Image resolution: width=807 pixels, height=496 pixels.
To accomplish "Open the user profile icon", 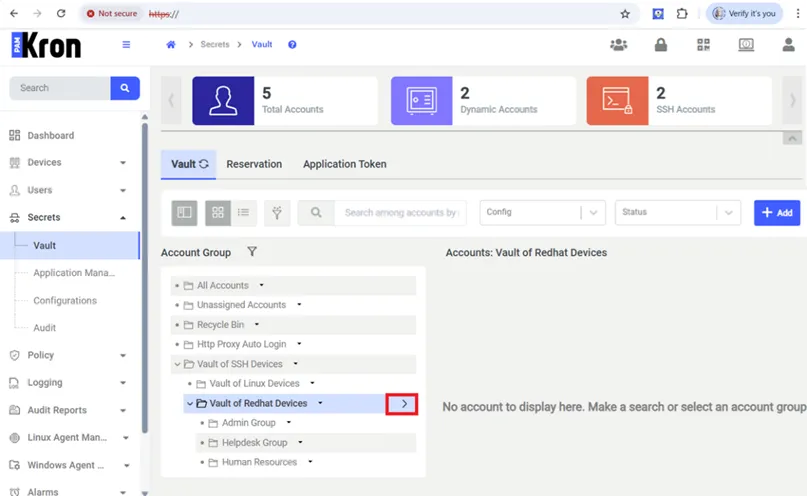I will (x=788, y=45).
